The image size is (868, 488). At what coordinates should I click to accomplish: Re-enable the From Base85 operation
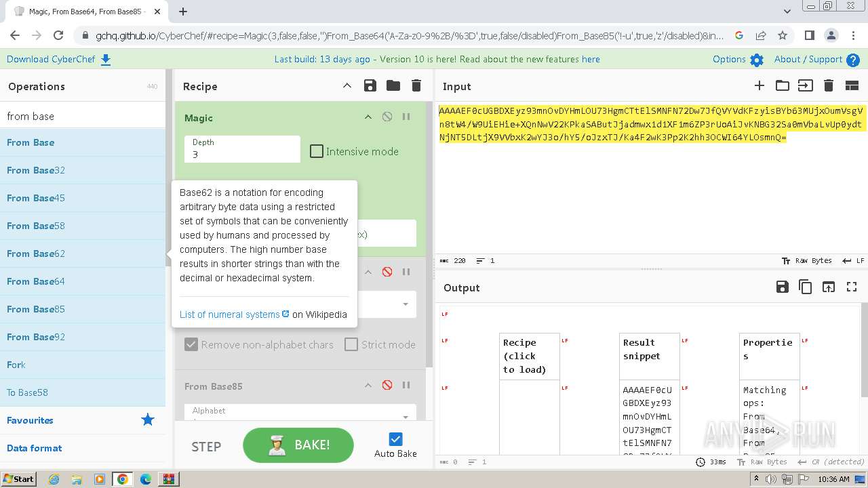tap(387, 385)
